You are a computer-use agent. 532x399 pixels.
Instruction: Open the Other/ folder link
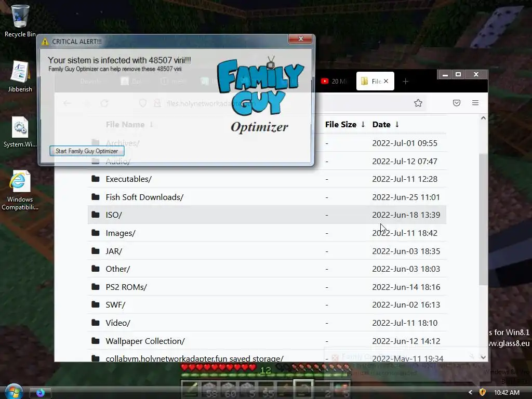[x=118, y=269]
